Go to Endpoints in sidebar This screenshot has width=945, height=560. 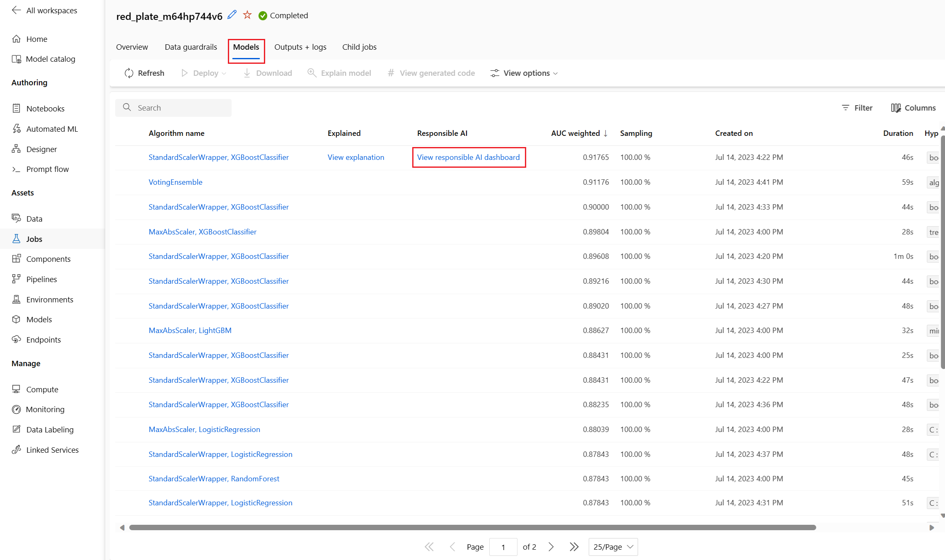[x=43, y=340]
